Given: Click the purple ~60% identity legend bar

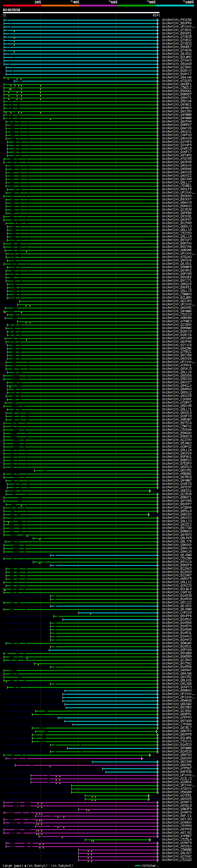Looking at the screenshot, I should click(99, 6).
